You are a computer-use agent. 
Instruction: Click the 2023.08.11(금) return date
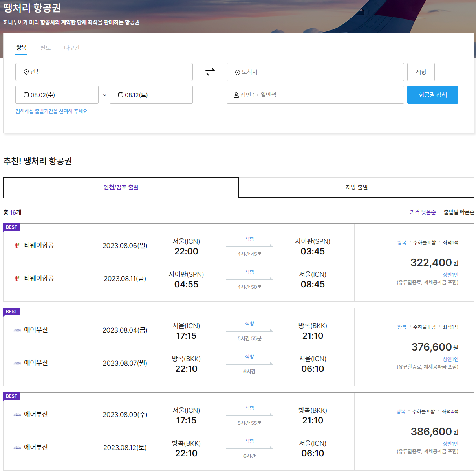click(x=125, y=279)
